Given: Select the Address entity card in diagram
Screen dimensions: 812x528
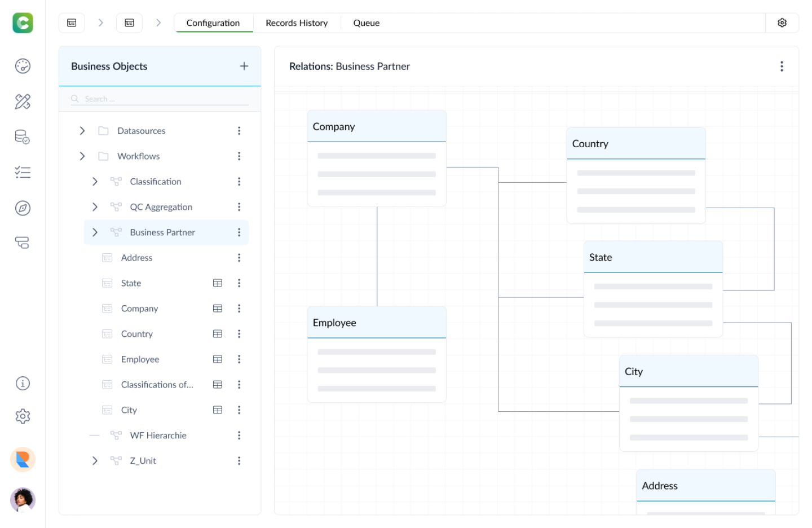Looking at the screenshot, I should point(706,492).
